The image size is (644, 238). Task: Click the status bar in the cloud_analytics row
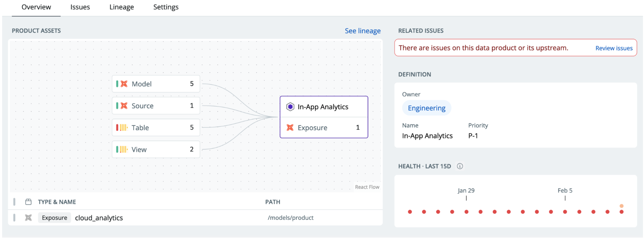click(14, 218)
